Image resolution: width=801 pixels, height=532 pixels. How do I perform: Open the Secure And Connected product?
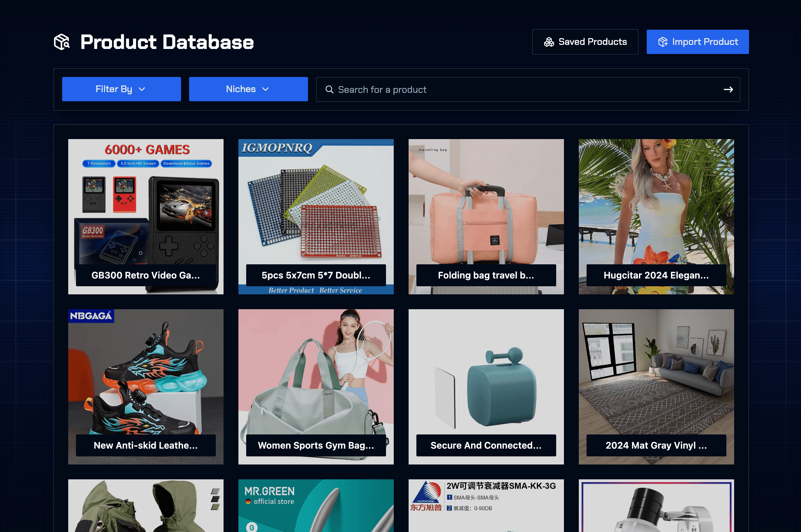point(486,387)
